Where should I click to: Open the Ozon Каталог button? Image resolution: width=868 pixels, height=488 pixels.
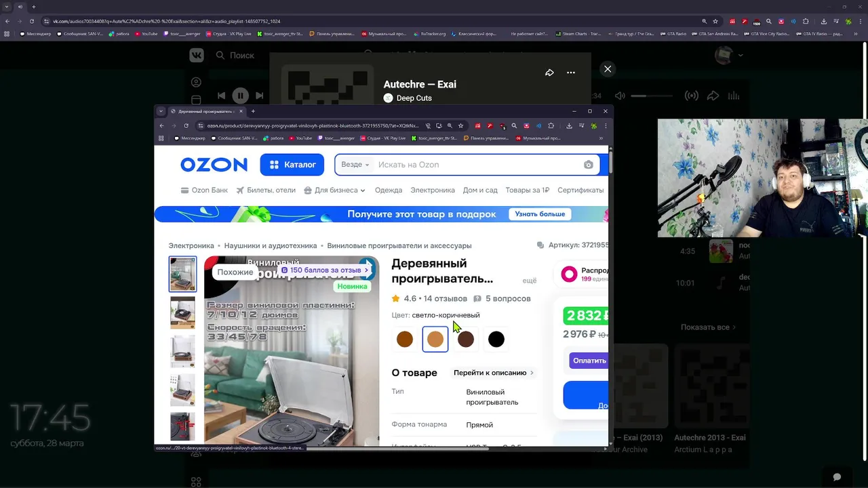point(292,165)
